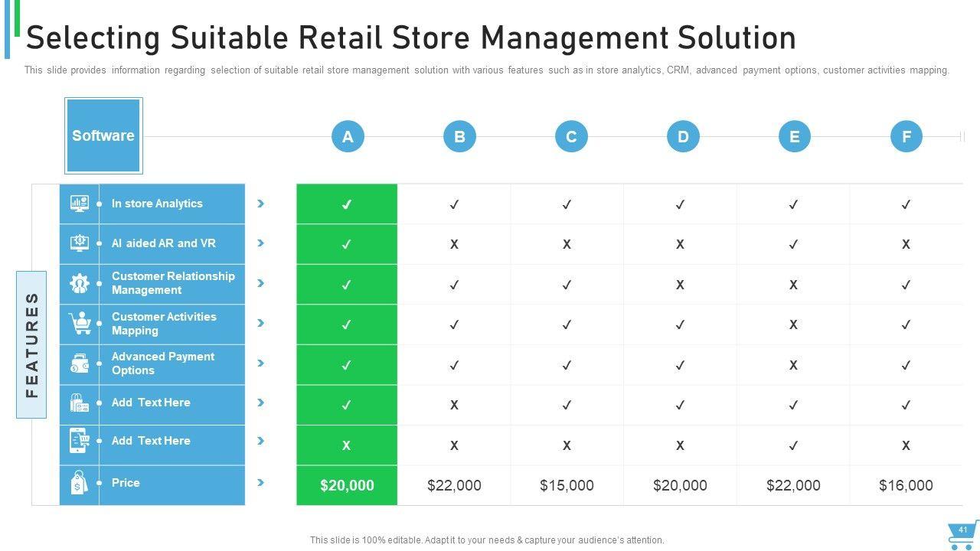Click the In store Analytics chart icon
This screenshot has width=980, height=551.
pyautogui.click(x=79, y=204)
